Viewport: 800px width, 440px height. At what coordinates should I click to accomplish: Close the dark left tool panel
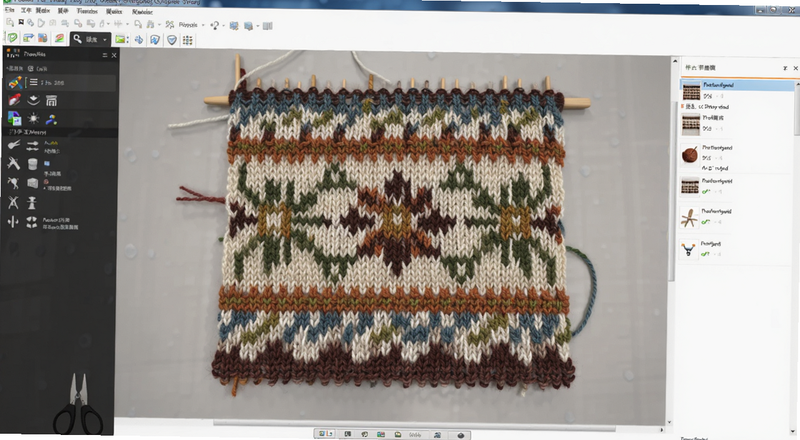pyautogui.click(x=114, y=55)
